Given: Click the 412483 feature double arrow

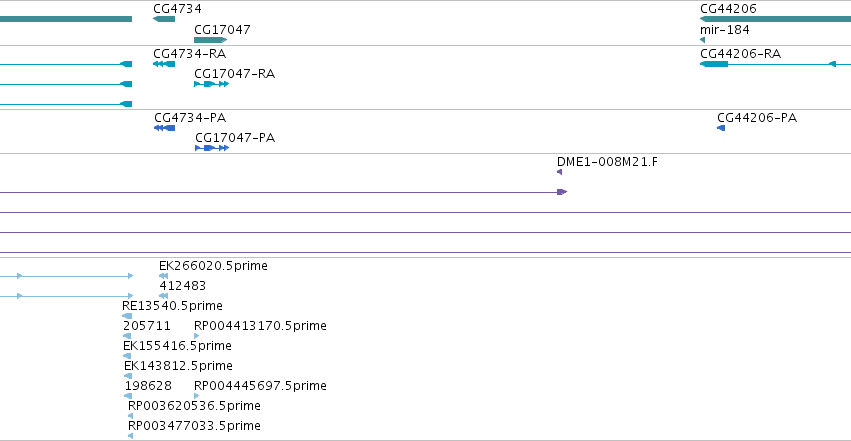Looking at the screenshot, I should pos(163,296).
